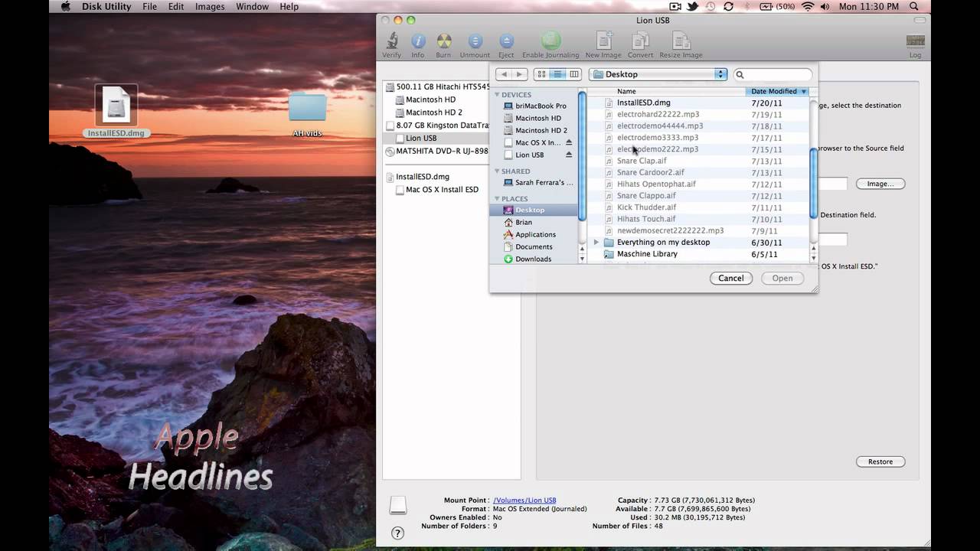Expand Everything on my desktop folder

[x=596, y=242]
